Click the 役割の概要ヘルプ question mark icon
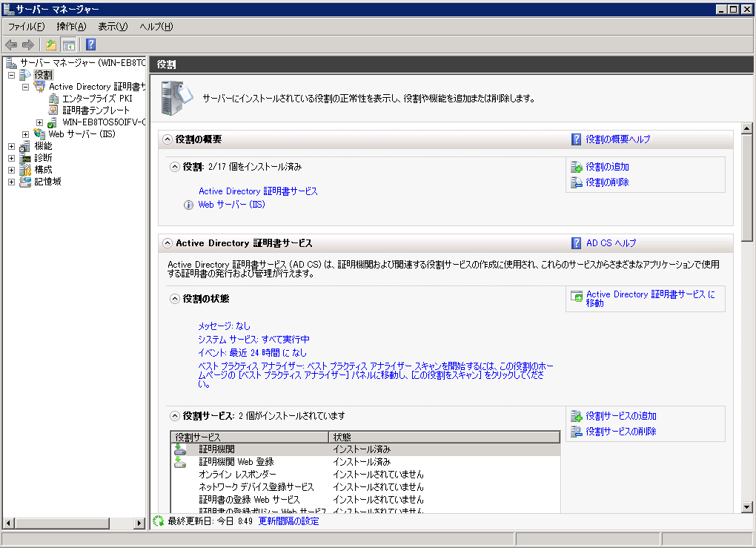Screen dimensions: 756x548 point(576,139)
